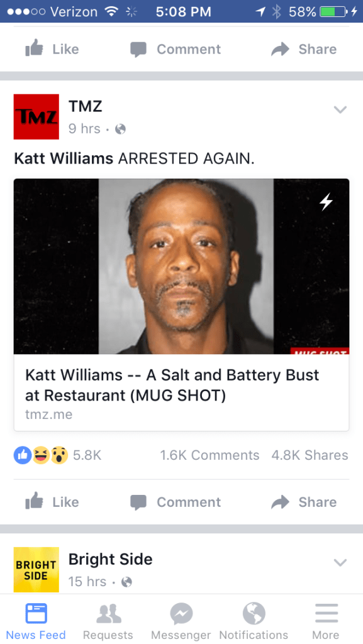The height and width of the screenshot is (644, 363).
Task: Share the TMZ Katt Williams post
Action: click(x=304, y=501)
